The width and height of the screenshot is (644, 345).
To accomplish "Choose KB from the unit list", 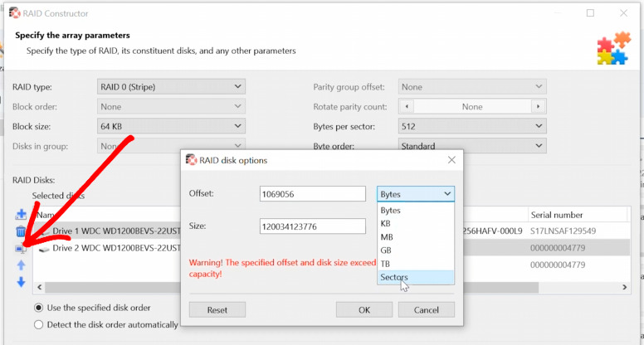I will pos(416,224).
